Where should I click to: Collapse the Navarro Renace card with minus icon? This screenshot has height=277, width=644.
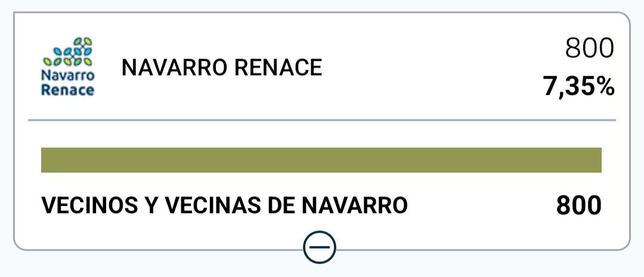320,247
